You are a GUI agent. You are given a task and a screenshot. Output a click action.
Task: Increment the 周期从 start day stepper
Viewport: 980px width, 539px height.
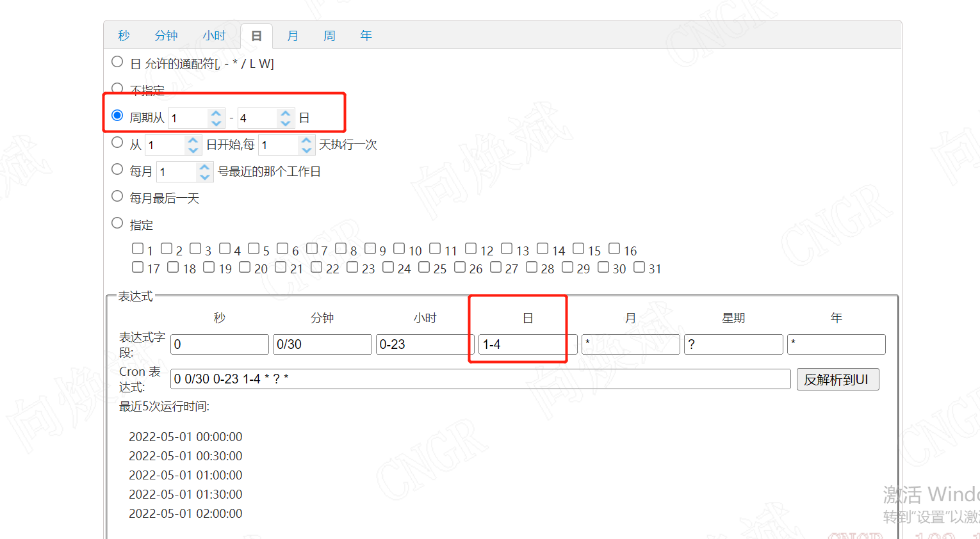click(x=216, y=113)
